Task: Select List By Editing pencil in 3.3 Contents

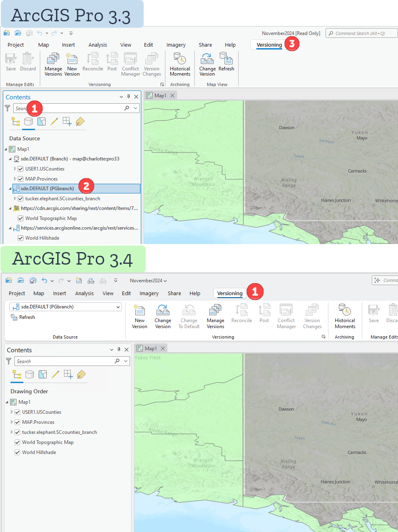Action: tap(54, 121)
